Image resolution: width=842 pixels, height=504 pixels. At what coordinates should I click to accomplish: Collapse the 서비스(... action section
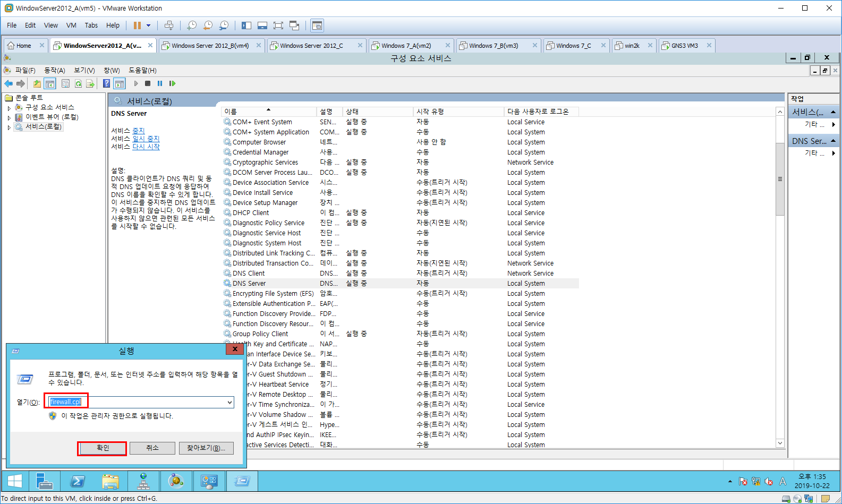click(833, 112)
